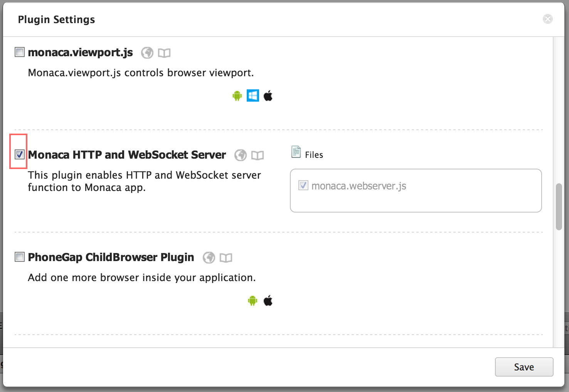Click the Windows icon under monaca.viewport.js
This screenshot has height=392, width=569.
point(253,95)
